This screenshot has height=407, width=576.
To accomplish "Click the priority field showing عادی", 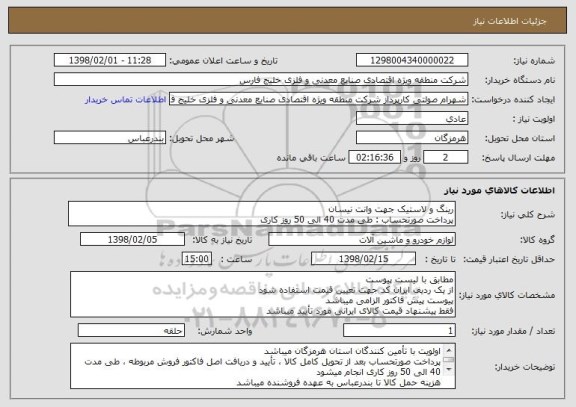I will (x=412, y=119).
